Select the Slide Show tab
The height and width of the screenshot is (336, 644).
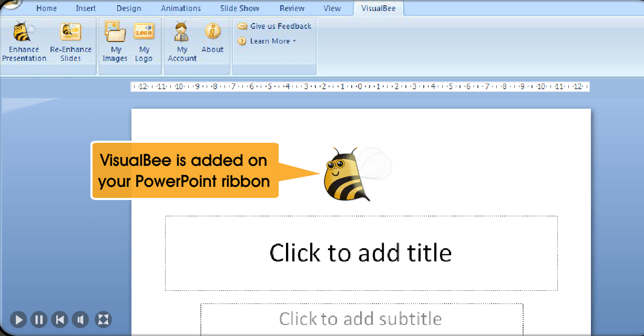[239, 8]
